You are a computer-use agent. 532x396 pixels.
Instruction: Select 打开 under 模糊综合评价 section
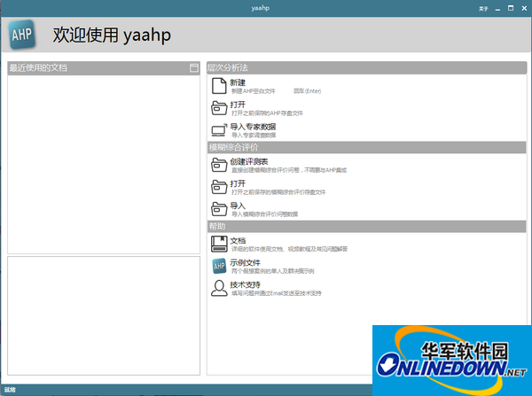[x=238, y=183]
